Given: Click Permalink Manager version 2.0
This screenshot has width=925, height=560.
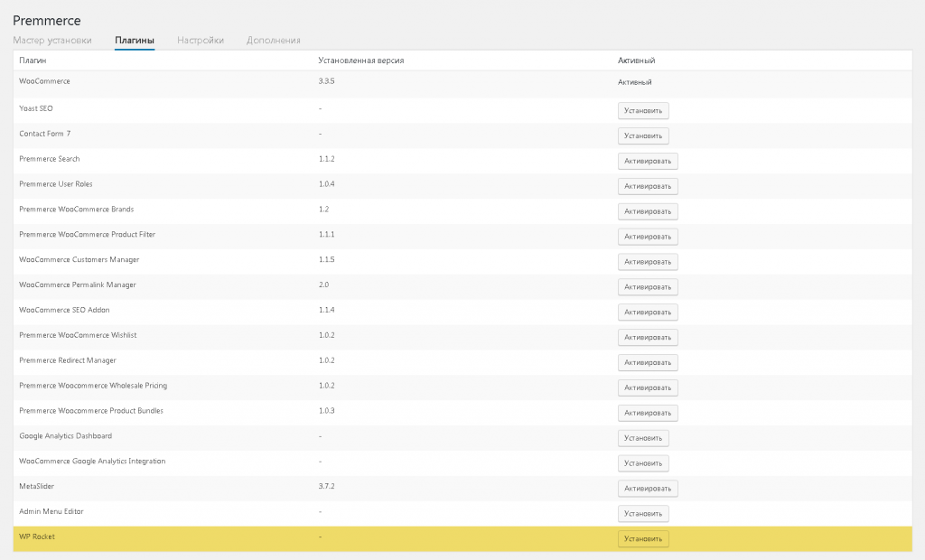Looking at the screenshot, I should click(x=324, y=285).
